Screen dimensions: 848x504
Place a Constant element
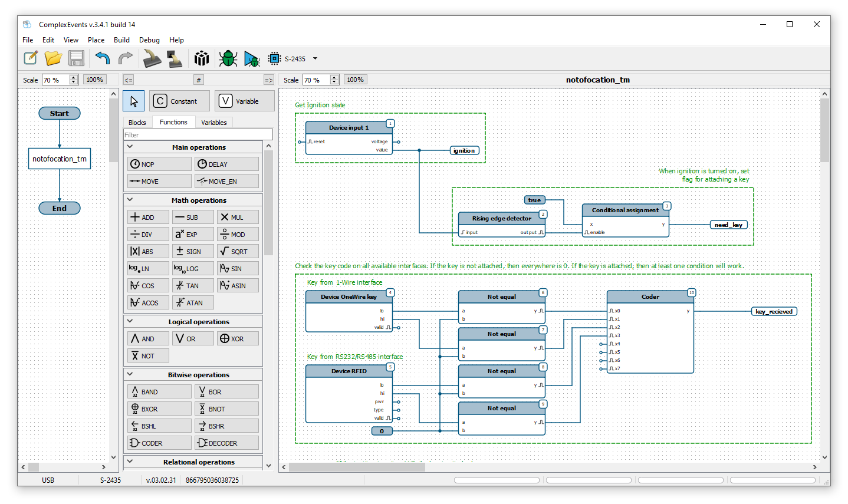pos(179,101)
